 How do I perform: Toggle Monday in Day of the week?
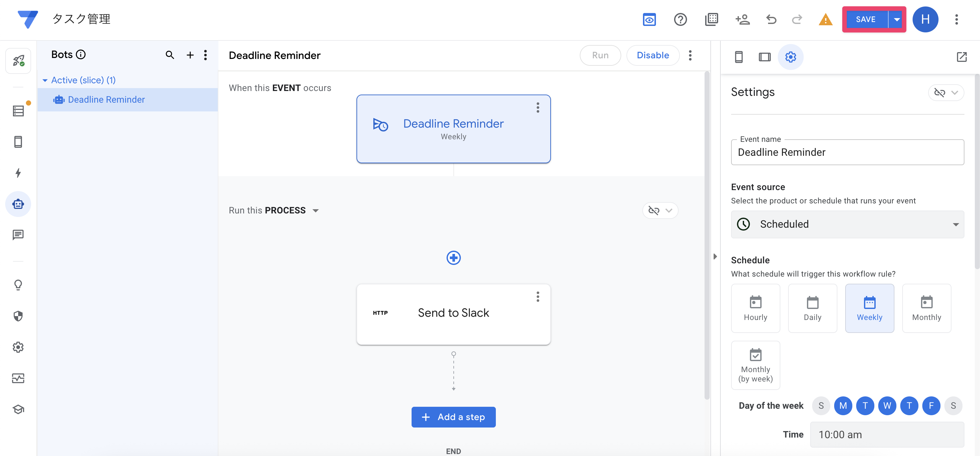[x=843, y=405]
